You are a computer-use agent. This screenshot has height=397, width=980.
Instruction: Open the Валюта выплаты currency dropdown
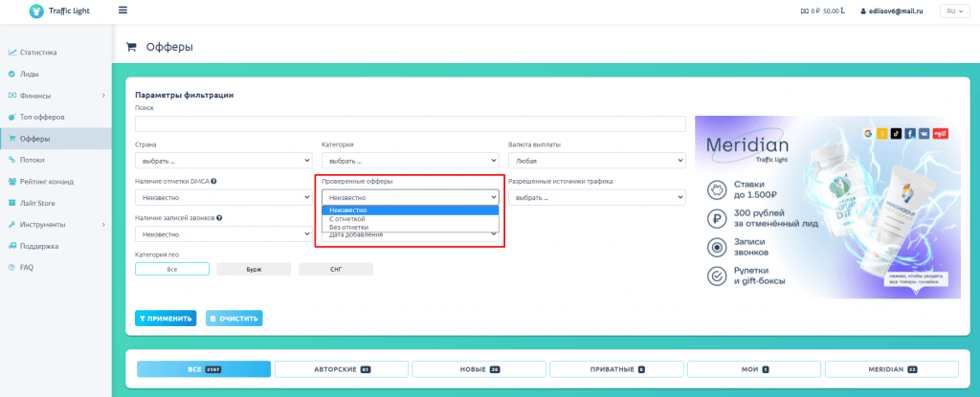tap(596, 161)
